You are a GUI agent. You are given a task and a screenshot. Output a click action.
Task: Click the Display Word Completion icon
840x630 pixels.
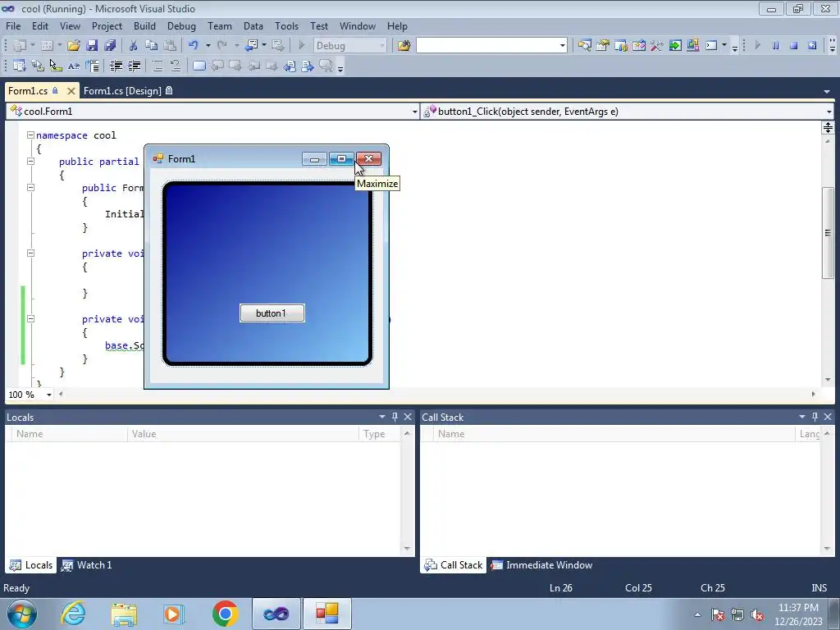tap(73, 66)
